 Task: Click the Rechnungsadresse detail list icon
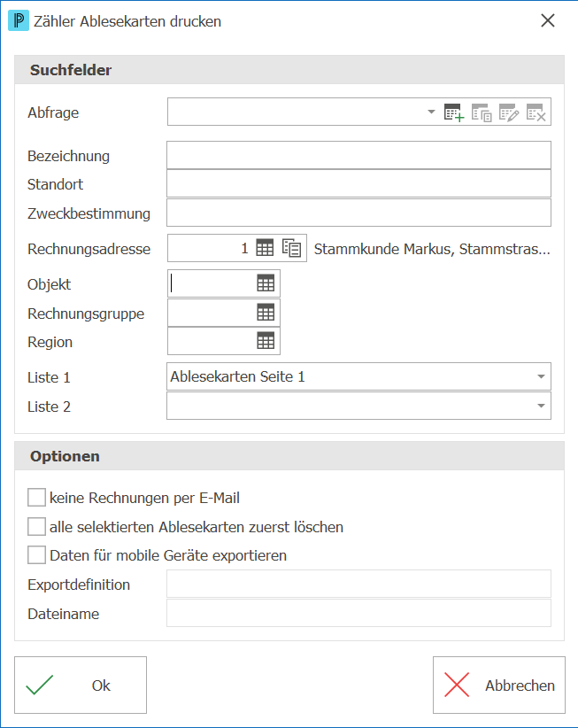click(x=292, y=248)
